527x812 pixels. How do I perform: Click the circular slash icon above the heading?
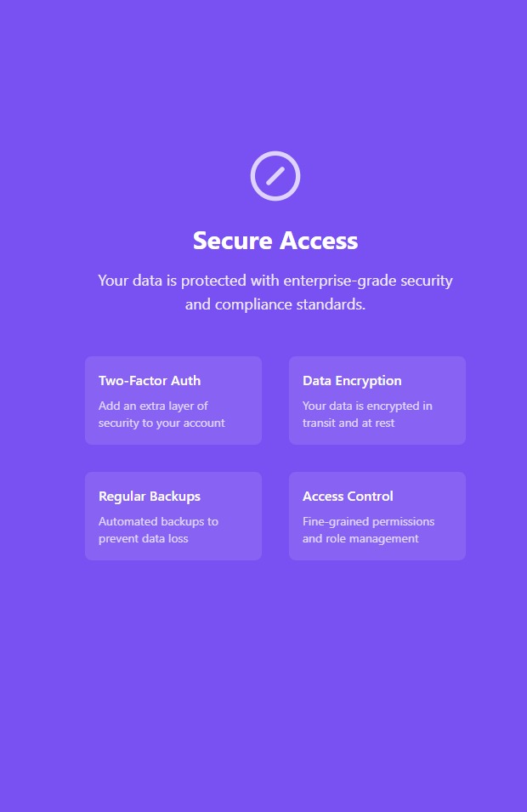[275, 176]
